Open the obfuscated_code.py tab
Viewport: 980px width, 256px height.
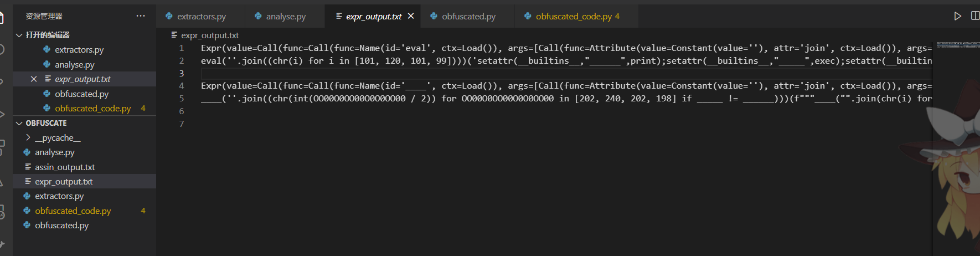tap(573, 17)
